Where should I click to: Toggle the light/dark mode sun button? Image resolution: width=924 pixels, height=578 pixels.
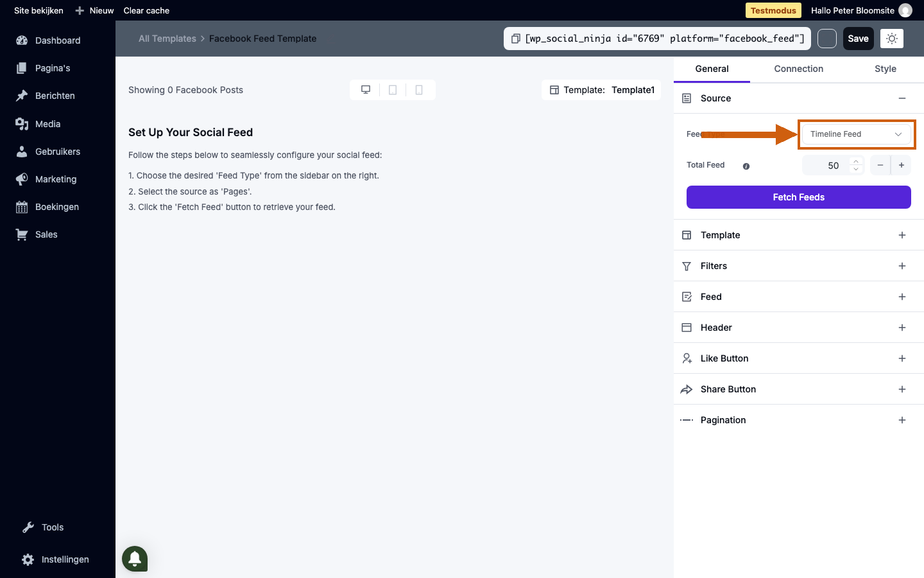(892, 39)
